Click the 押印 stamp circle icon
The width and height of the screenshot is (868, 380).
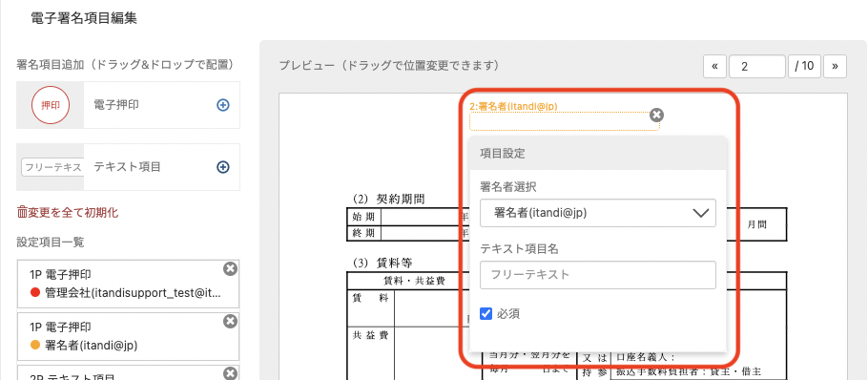click(x=51, y=105)
